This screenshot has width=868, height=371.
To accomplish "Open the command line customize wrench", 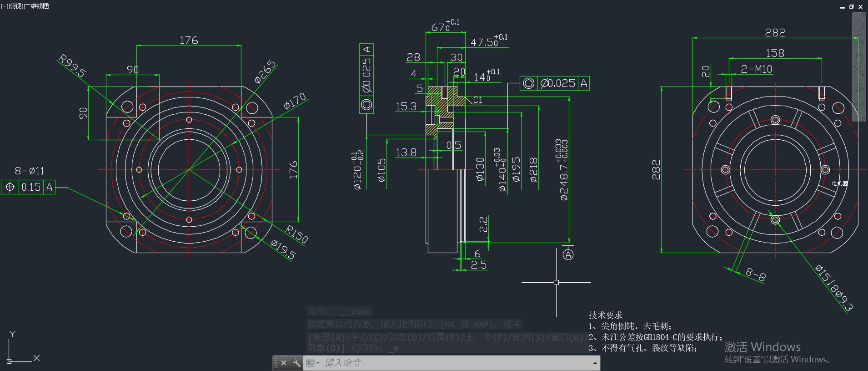I will pos(296,363).
